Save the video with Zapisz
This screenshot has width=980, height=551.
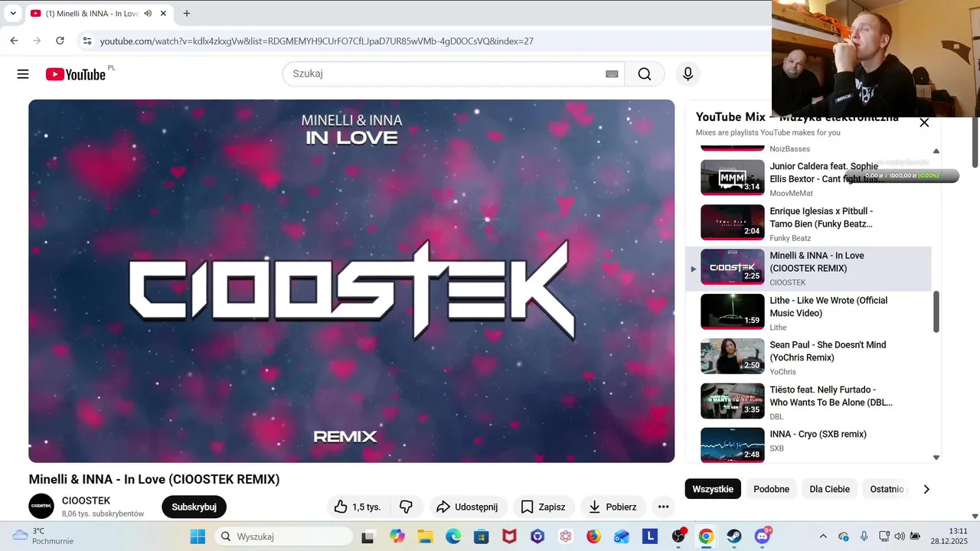click(x=544, y=507)
